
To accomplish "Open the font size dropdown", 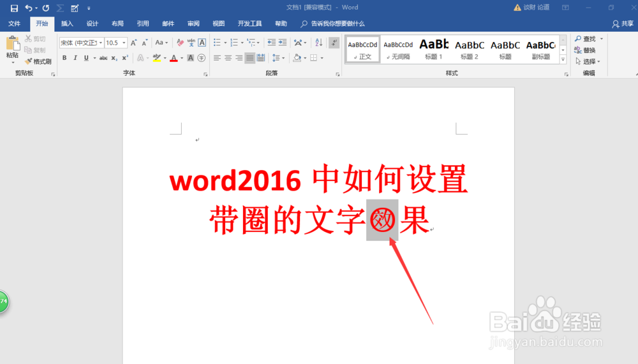I will point(124,43).
